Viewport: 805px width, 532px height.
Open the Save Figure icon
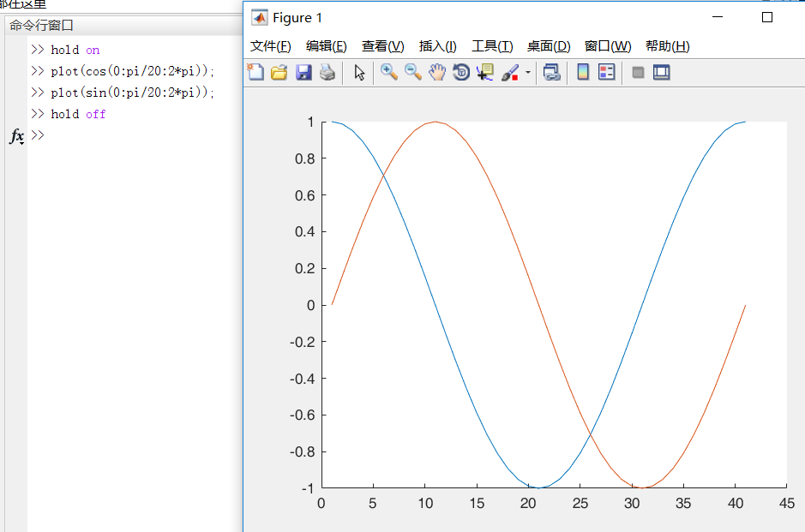tap(303, 73)
